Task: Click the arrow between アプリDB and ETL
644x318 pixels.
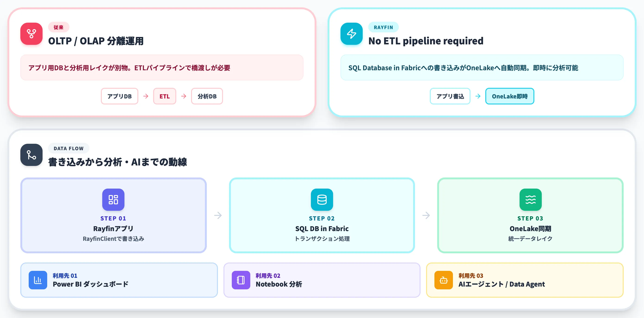Action: click(146, 96)
